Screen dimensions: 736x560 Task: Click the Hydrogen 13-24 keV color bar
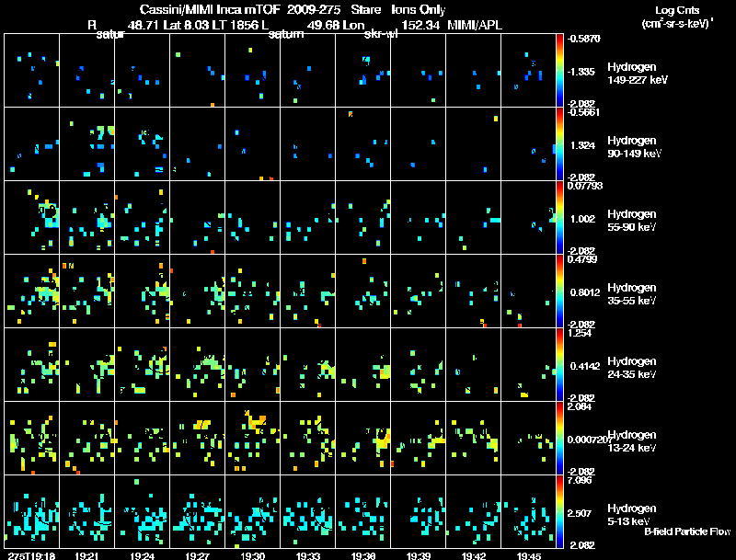[559, 438]
